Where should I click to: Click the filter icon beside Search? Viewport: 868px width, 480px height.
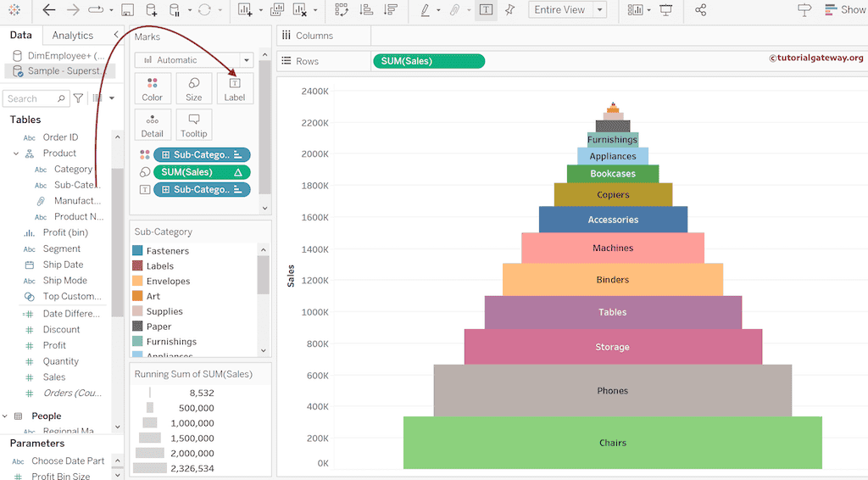[x=78, y=98]
